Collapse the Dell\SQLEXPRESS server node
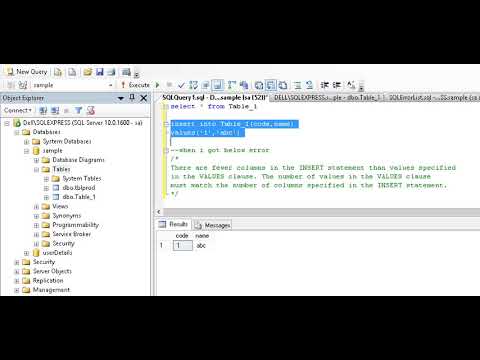Screen dimensions: 480x360 coord(7,123)
